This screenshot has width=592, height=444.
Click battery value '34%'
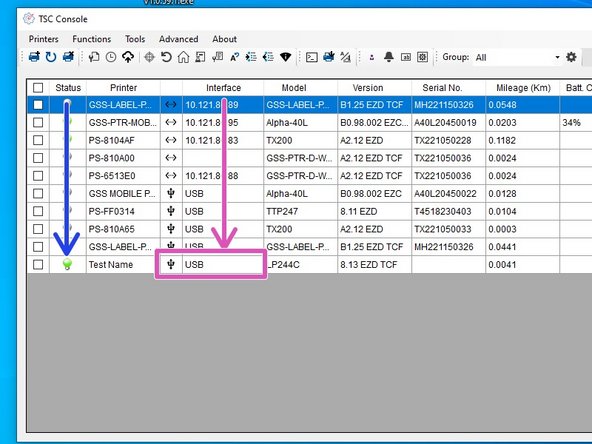pos(571,122)
